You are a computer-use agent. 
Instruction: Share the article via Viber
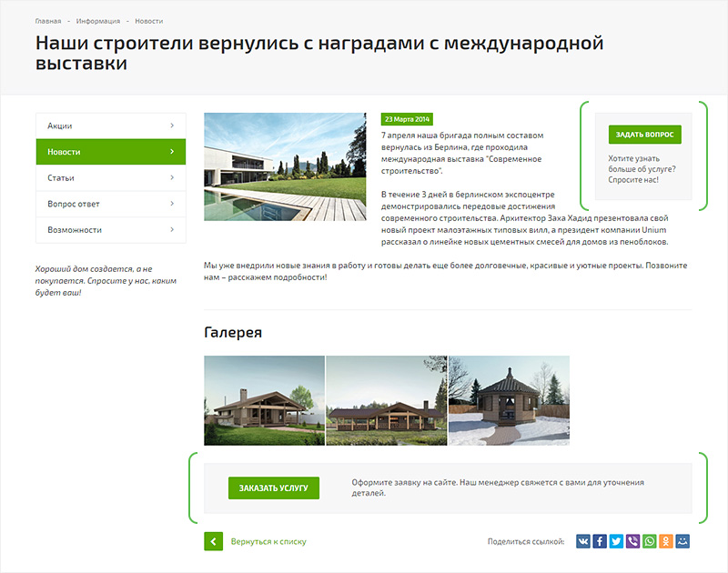click(x=632, y=541)
